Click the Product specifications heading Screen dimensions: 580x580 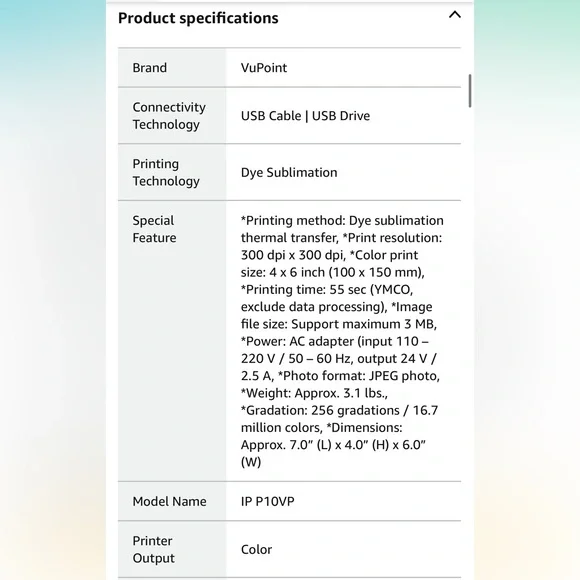tap(198, 18)
